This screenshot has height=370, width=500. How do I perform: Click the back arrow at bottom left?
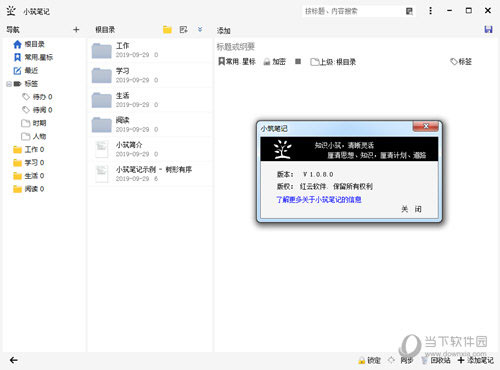(14, 360)
